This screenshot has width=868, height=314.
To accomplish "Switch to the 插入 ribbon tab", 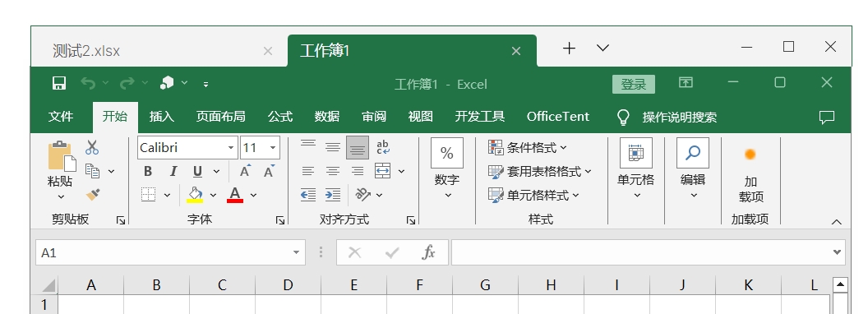I will coord(162,117).
